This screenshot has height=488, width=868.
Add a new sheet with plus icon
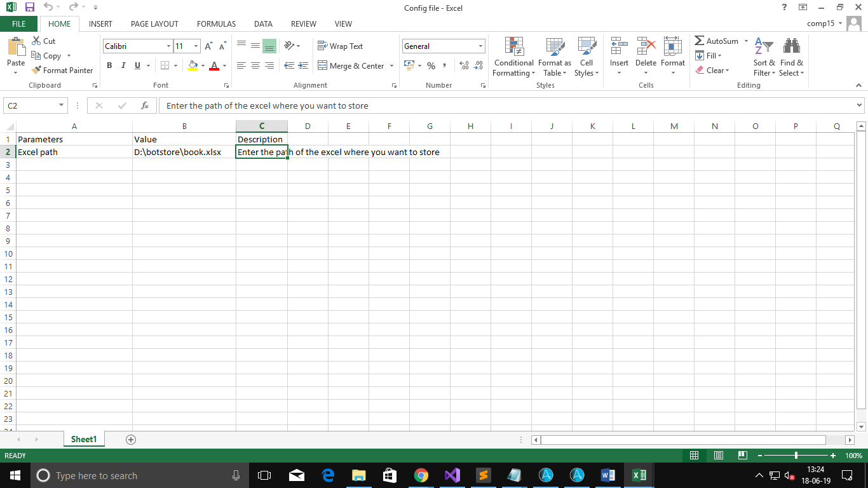131,439
